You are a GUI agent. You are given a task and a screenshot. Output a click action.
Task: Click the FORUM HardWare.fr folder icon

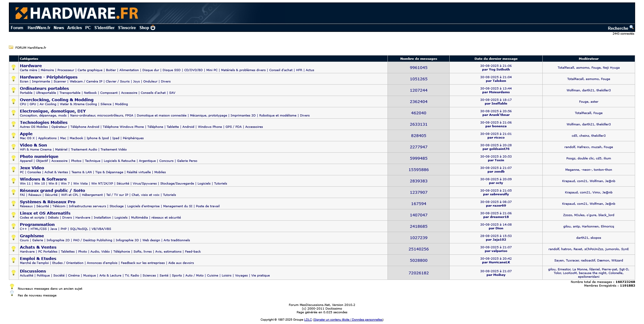click(x=11, y=47)
